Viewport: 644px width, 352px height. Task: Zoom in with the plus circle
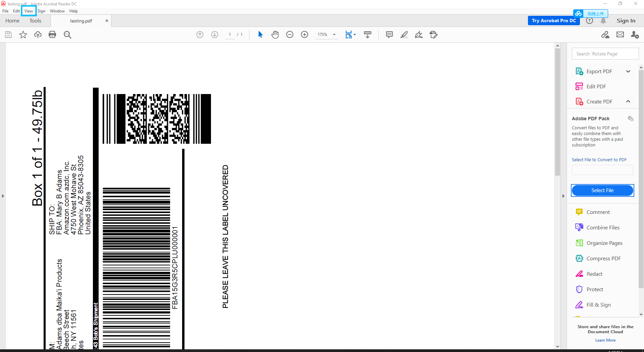[305, 35]
